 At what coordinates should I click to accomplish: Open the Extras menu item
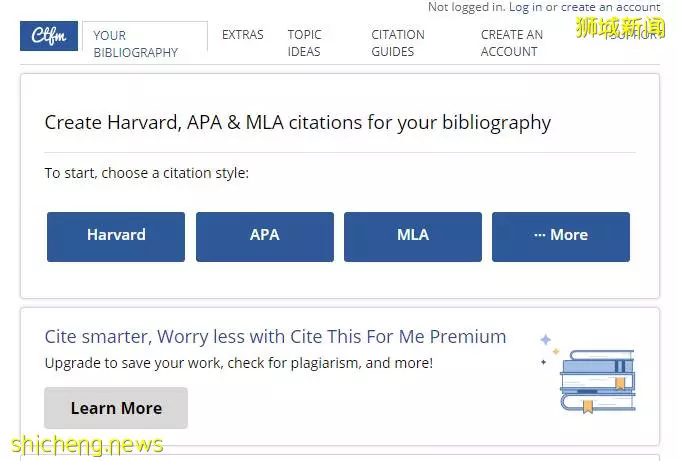tap(243, 35)
